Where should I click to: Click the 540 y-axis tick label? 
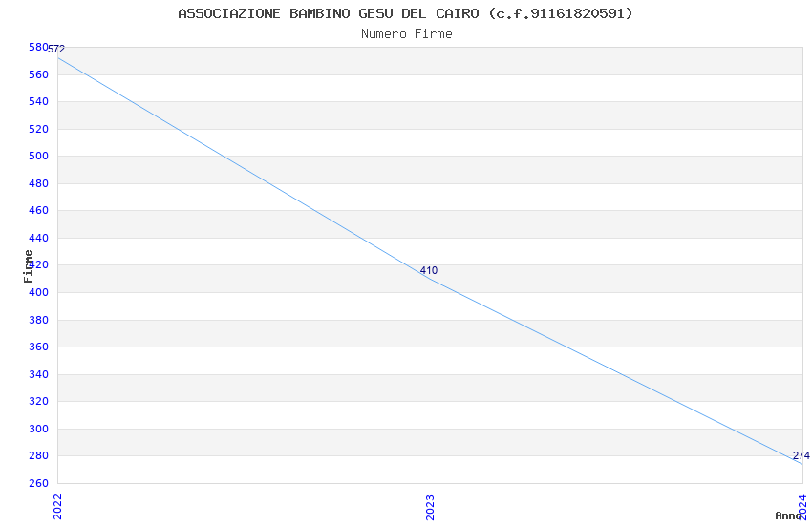[x=38, y=101]
